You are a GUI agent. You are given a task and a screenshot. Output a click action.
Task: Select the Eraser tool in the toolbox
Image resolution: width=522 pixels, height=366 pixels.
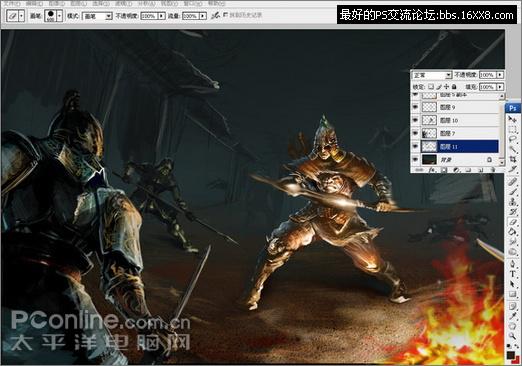click(x=512, y=222)
